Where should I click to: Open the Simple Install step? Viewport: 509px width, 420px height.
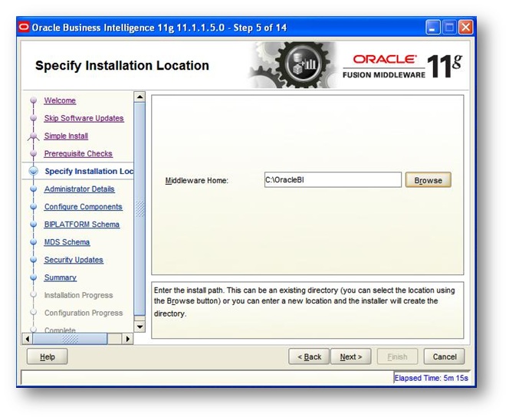(x=66, y=136)
